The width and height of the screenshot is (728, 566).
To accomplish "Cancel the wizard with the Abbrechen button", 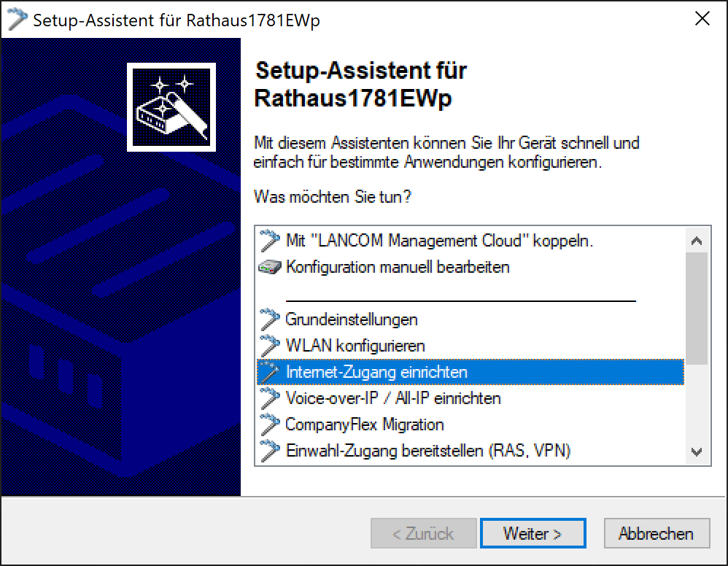I will tap(656, 534).
